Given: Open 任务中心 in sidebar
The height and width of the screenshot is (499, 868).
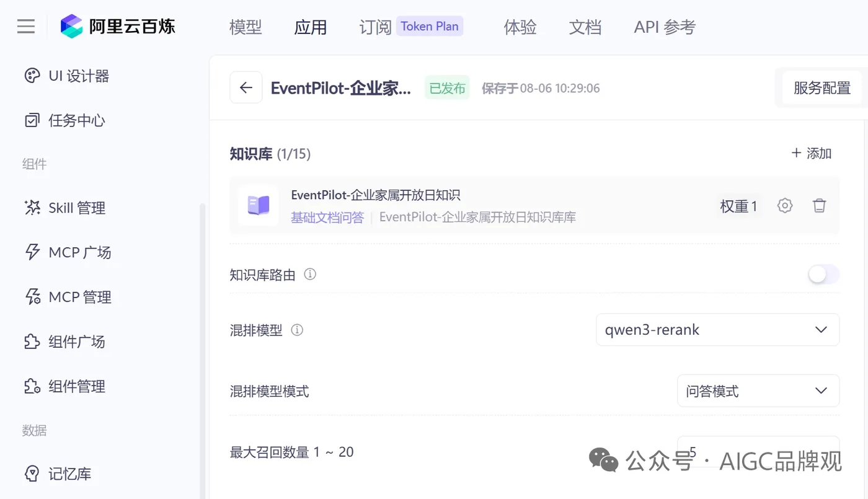Looking at the screenshot, I should 64,120.
